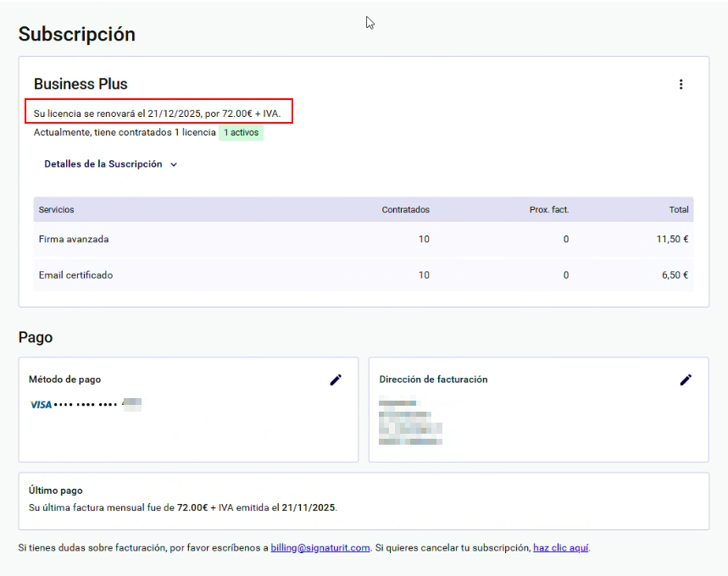Click the blurred billing address text
This screenshot has width=728, height=576.
click(x=410, y=421)
